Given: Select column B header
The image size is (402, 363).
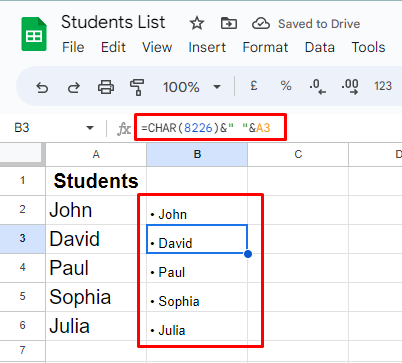Looking at the screenshot, I should [x=197, y=154].
